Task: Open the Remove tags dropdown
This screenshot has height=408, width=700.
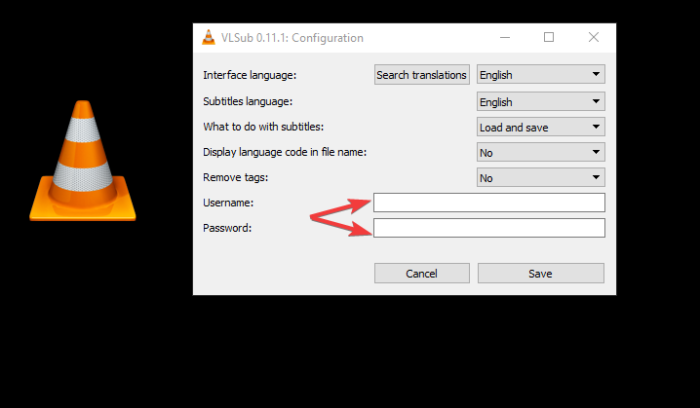Action: [x=541, y=178]
